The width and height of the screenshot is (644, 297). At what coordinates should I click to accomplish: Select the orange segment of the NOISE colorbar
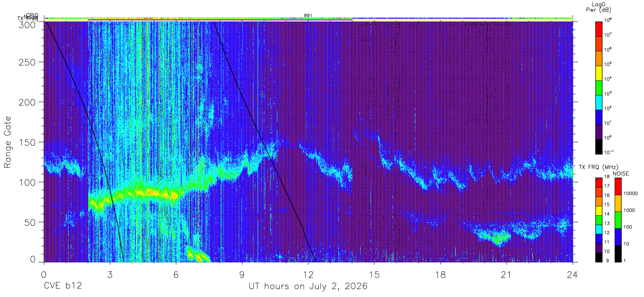click(x=618, y=203)
